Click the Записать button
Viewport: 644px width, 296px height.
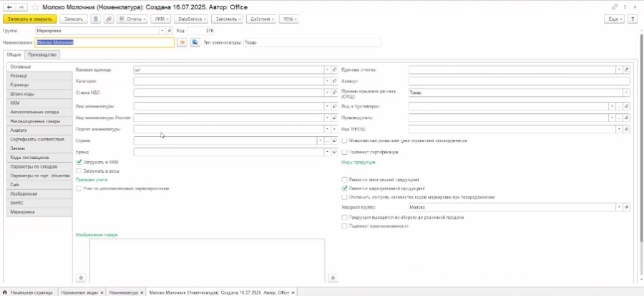coord(74,19)
